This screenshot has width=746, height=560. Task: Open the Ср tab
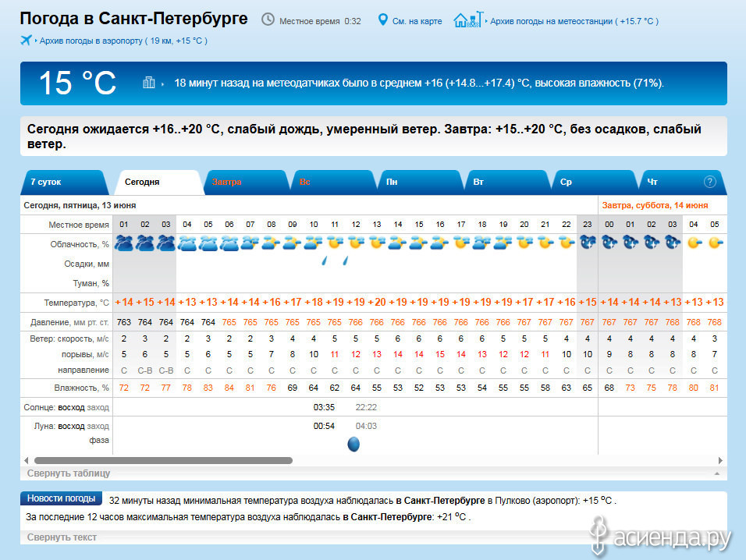(595, 182)
